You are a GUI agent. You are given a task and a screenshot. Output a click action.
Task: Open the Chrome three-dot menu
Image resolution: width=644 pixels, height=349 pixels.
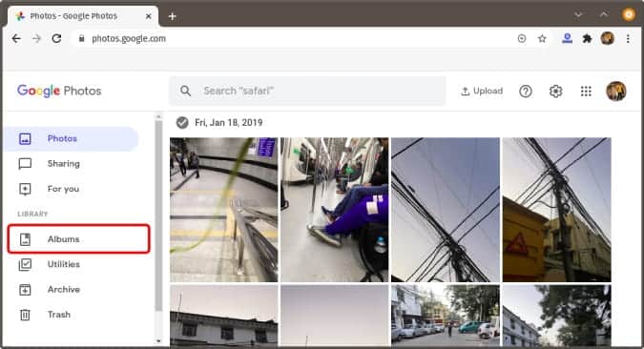[x=628, y=38]
